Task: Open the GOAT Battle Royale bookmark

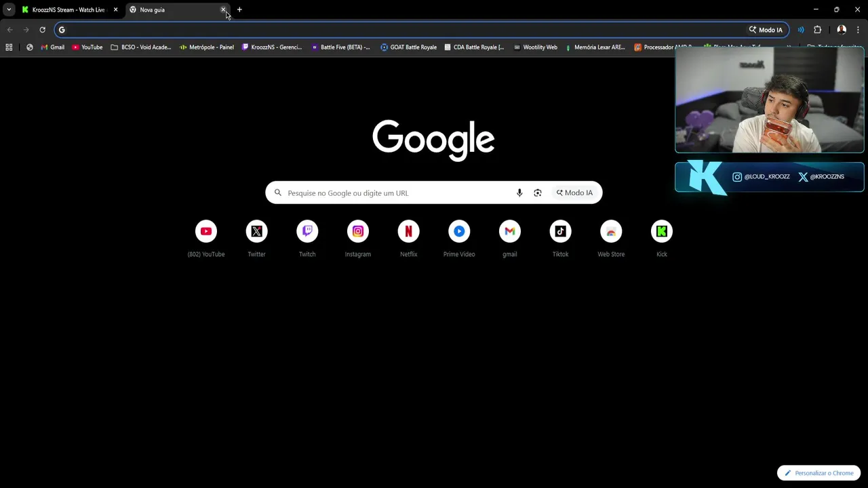Action: [409, 47]
